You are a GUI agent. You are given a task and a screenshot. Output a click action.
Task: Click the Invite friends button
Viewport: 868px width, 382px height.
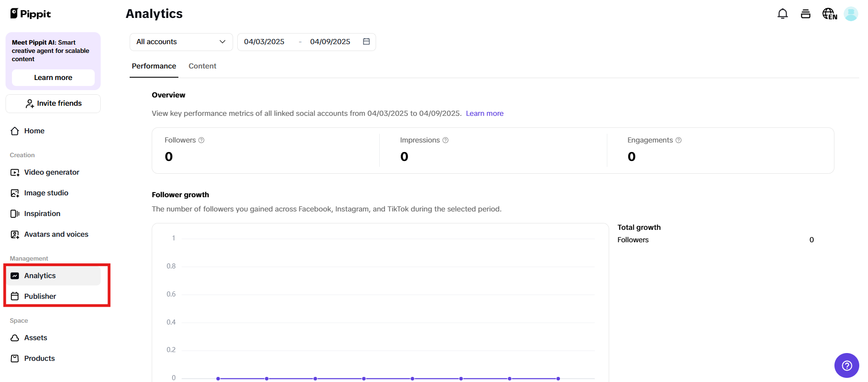tap(53, 103)
